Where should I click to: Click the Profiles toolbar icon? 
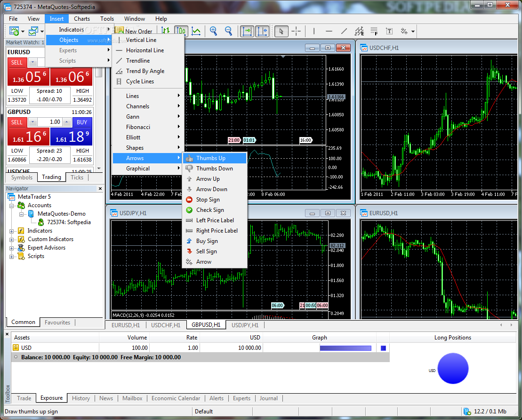(x=33, y=31)
